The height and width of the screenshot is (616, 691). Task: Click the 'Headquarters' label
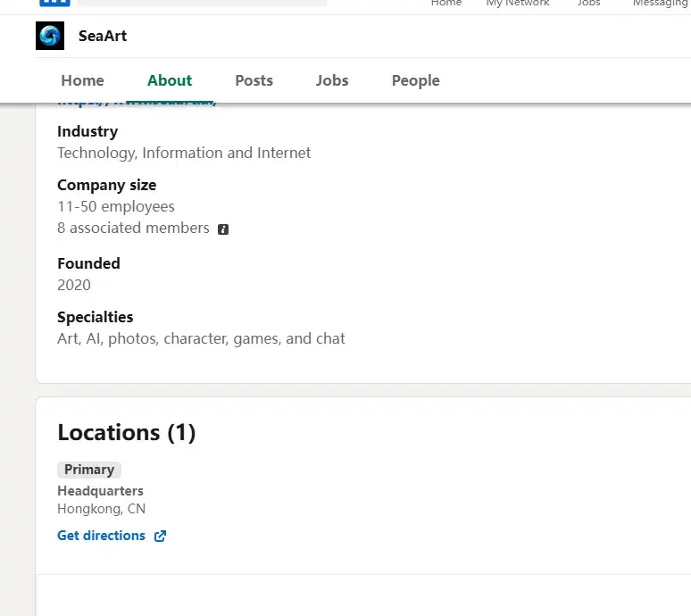pyautogui.click(x=101, y=491)
